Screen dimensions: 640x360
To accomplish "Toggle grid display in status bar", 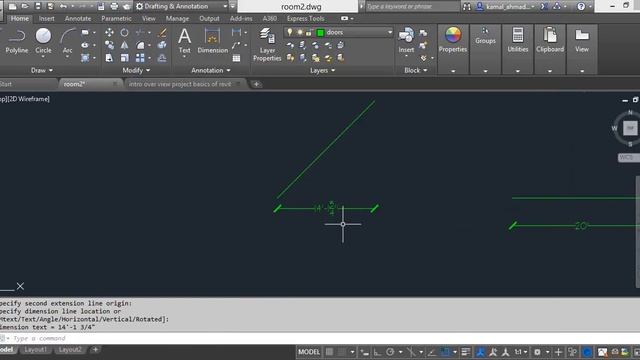I will (x=329, y=352).
